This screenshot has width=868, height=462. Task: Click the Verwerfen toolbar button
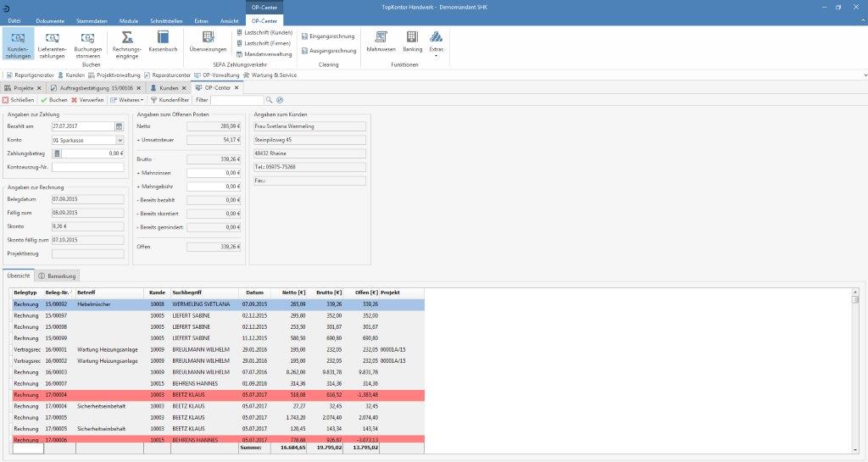tap(87, 100)
